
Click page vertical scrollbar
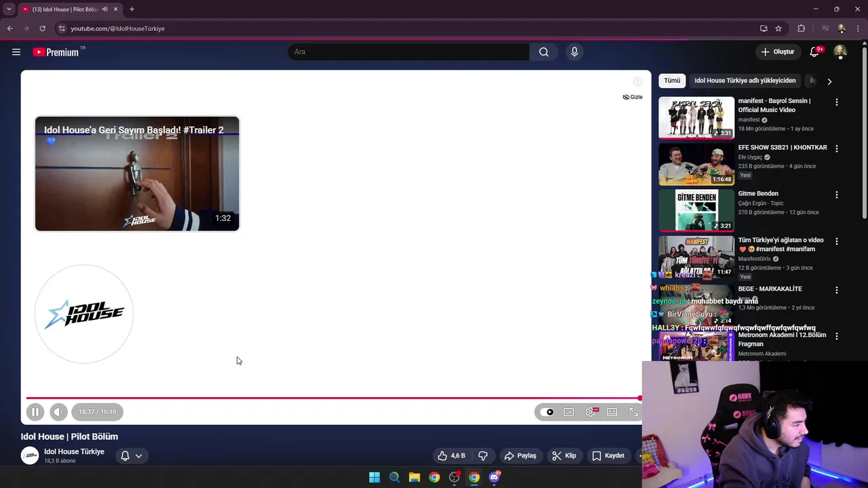click(x=864, y=133)
